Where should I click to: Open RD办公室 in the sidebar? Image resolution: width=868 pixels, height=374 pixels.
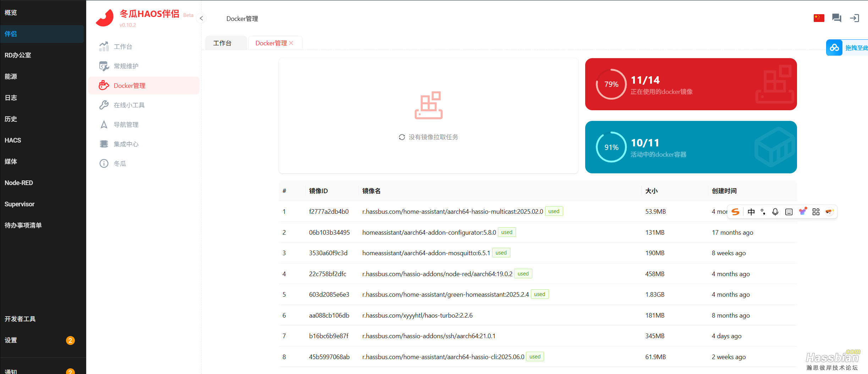(42, 55)
